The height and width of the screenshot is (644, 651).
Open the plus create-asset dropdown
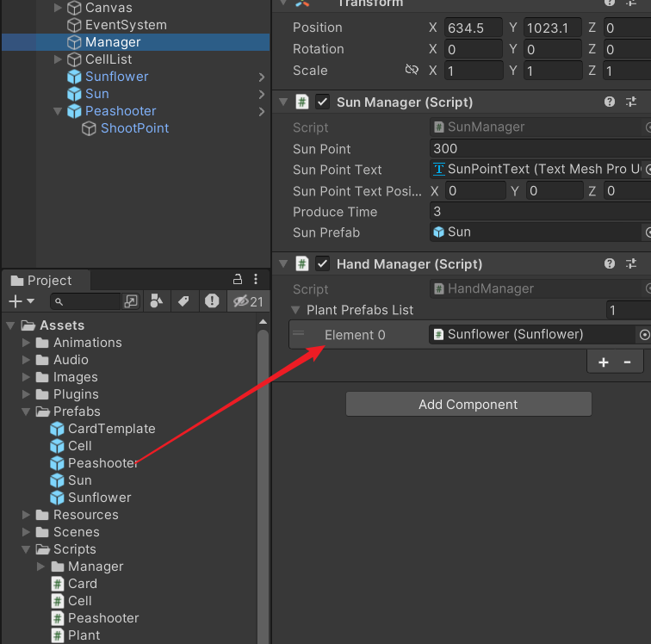tap(21, 301)
